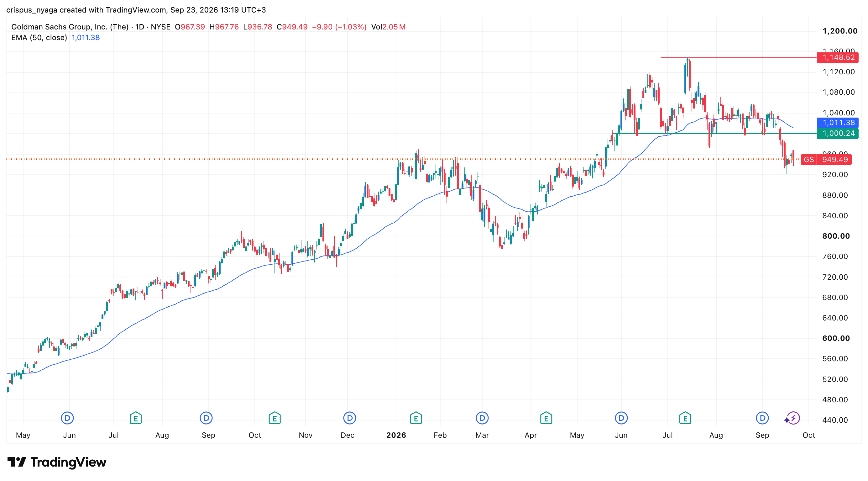This screenshot has height=481, width=868.
Task: Click the NYSE exchange label
Action: point(160,27)
